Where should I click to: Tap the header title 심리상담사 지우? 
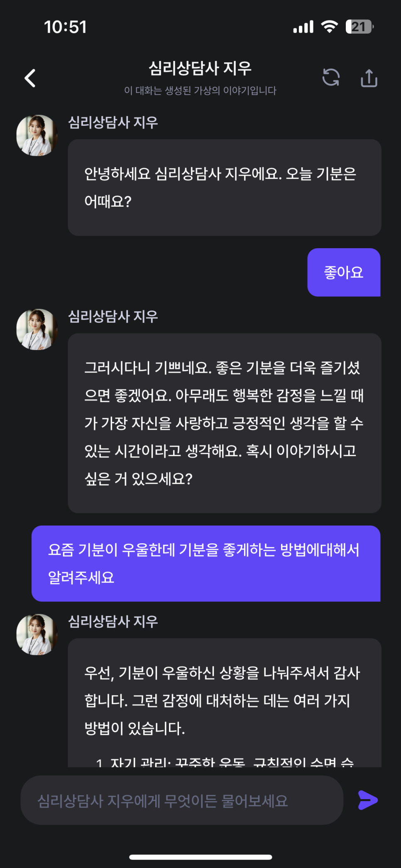[200, 68]
